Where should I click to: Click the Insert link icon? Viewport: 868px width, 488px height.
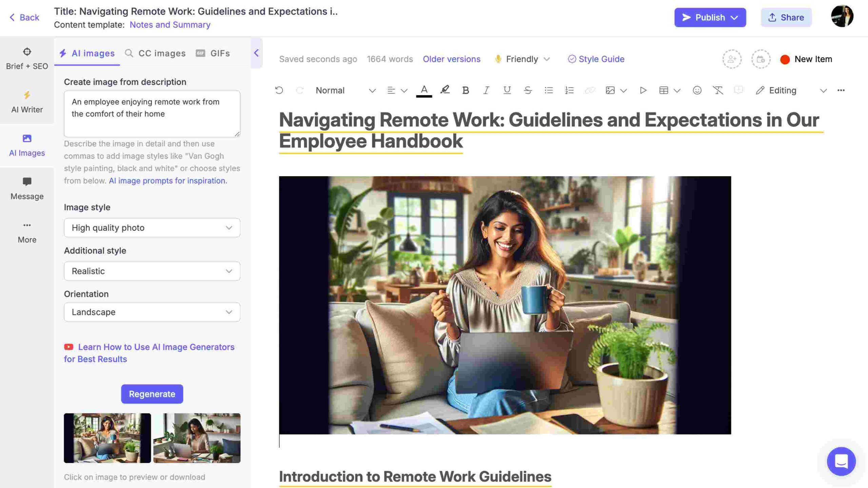coord(590,90)
